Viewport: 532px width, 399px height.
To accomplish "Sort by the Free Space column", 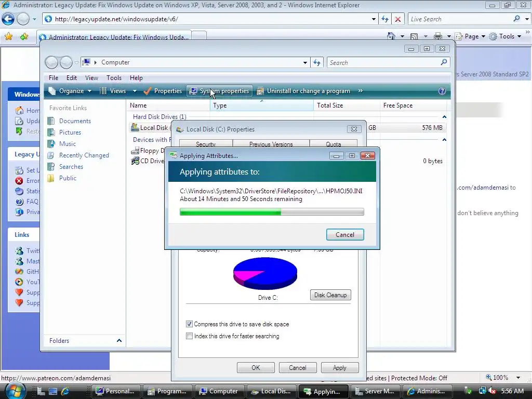I will [414, 105].
